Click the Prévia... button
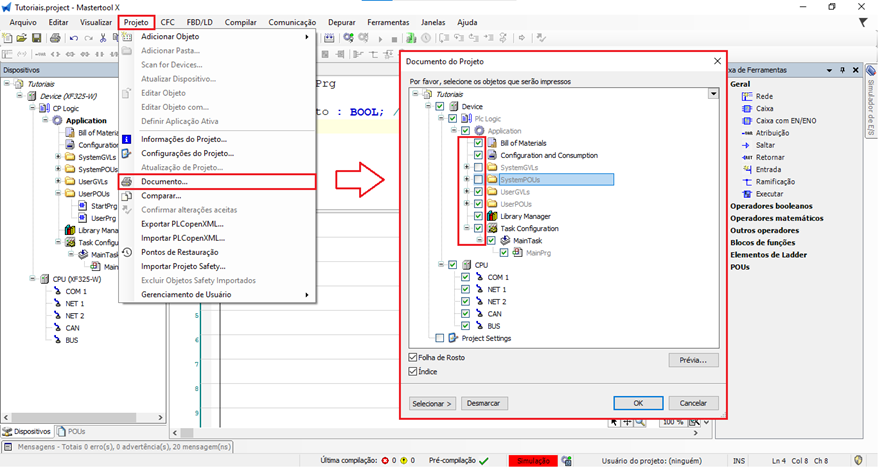The image size is (884, 475). pos(693,360)
